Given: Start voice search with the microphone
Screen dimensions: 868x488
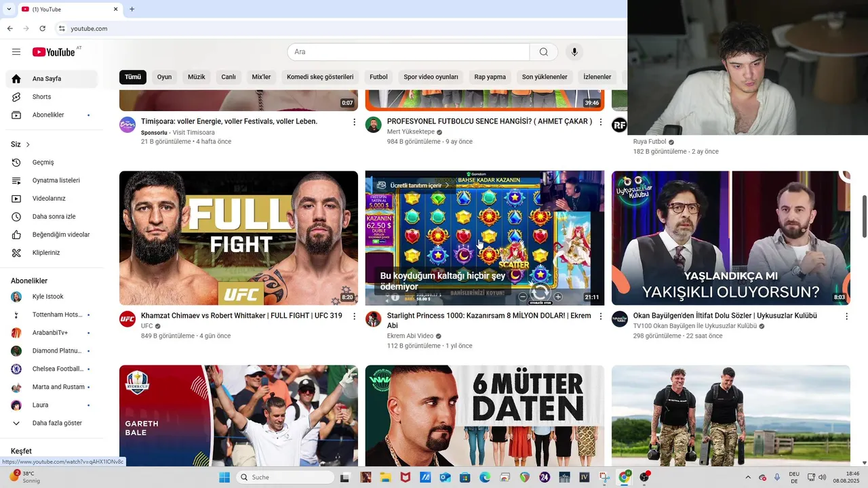Looking at the screenshot, I should point(574,52).
